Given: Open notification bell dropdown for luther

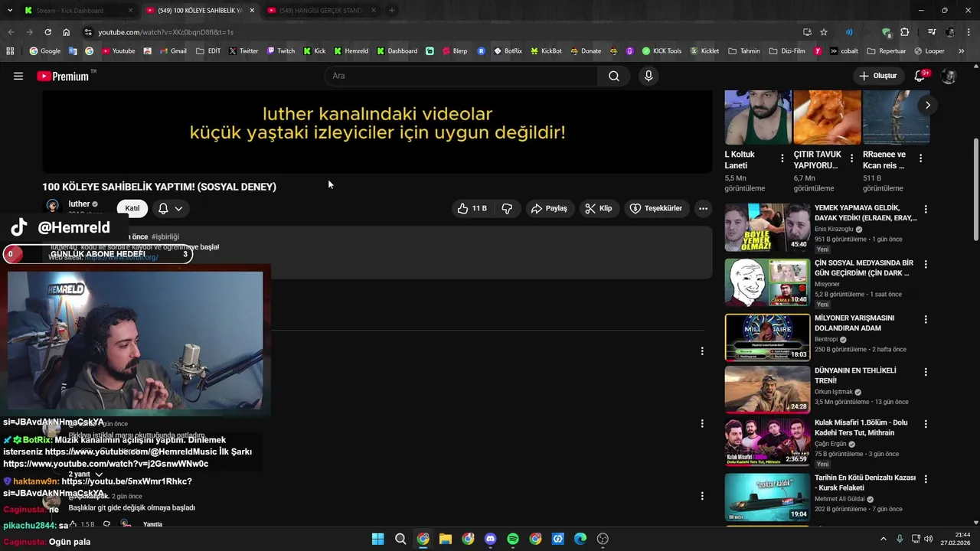Looking at the screenshot, I should pyautogui.click(x=170, y=208).
